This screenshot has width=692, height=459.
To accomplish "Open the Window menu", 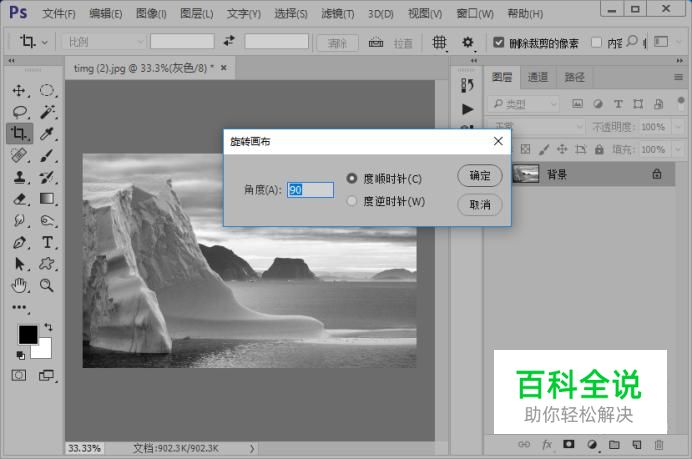I will 475,14.
